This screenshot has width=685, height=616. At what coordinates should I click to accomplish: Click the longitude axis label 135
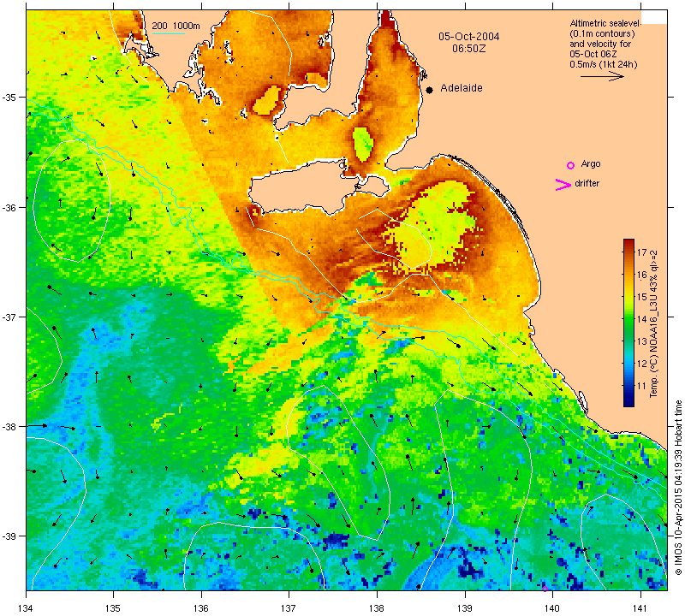(x=114, y=608)
